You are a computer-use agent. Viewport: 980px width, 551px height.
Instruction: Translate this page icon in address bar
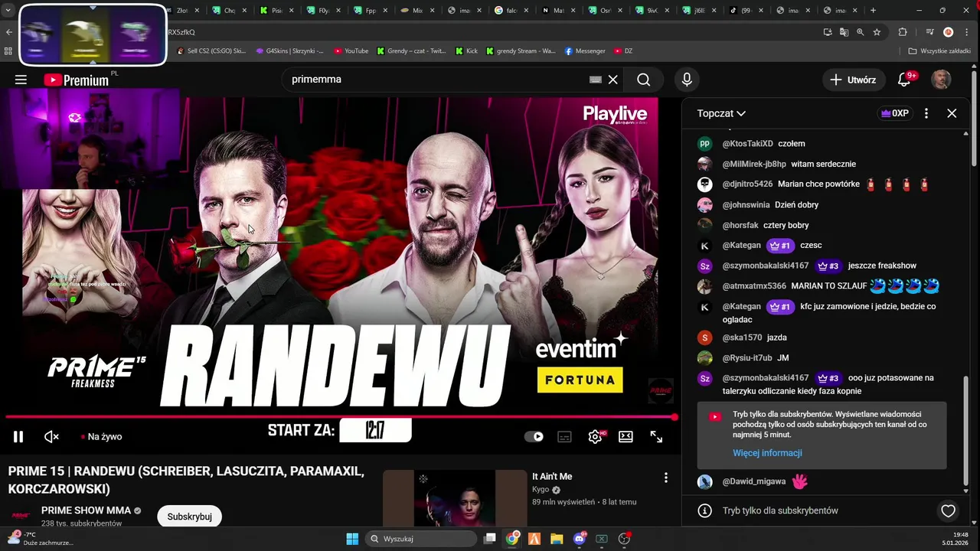pyautogui.click(x=844, y=32)
